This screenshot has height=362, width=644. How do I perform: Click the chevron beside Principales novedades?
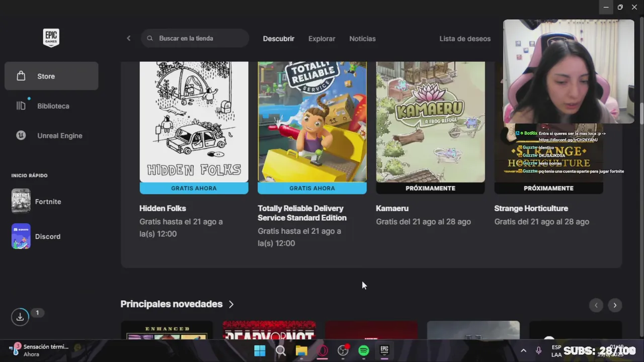tap(231, 304)
